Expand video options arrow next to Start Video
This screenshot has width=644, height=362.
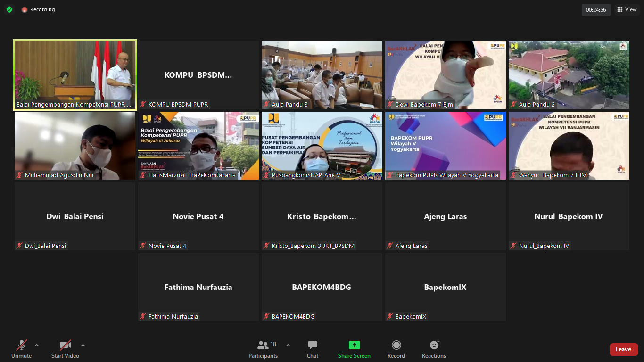(83, 345)
